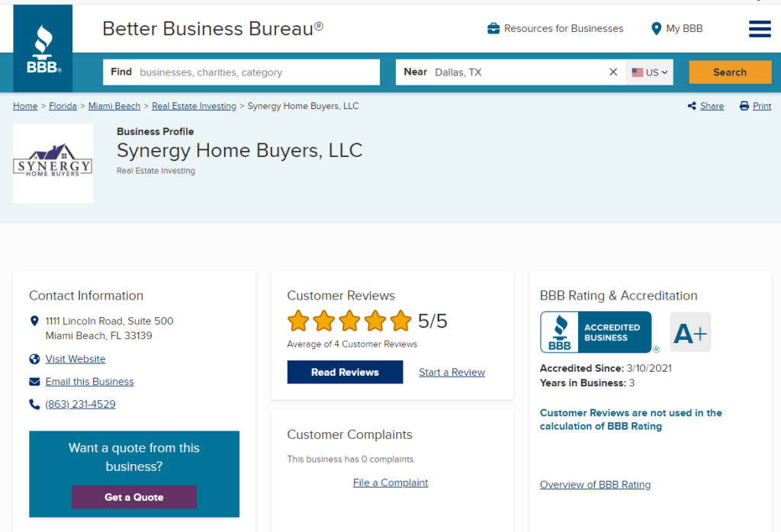Call (863) 231-4529 link
Screen dimensions: 781x532
click(80, 404)
